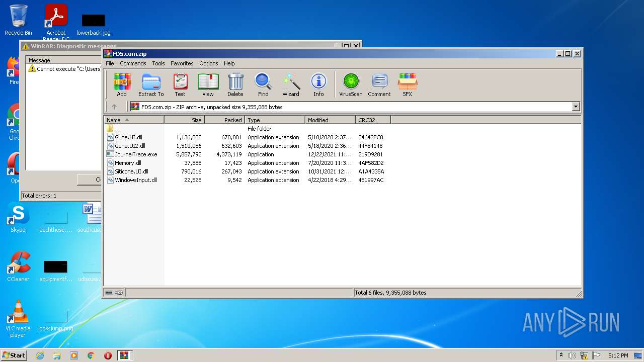Start VirusScan on archive

[x=351, y=84]
